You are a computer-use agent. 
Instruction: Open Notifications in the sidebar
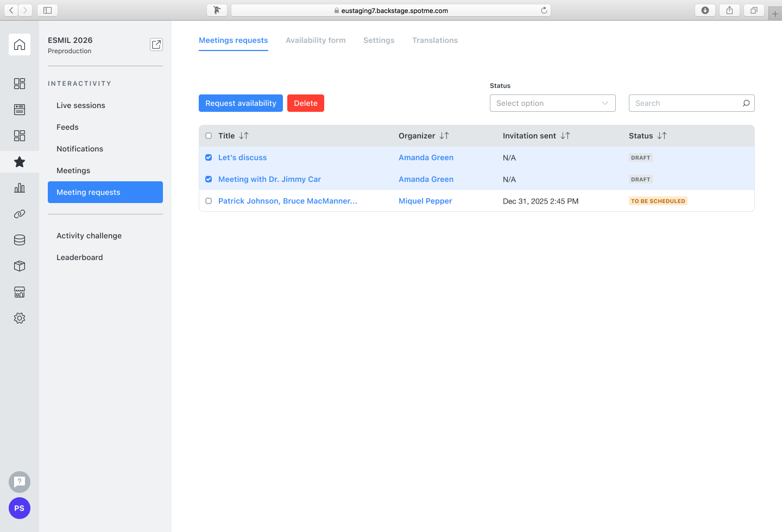coord(80,149)
